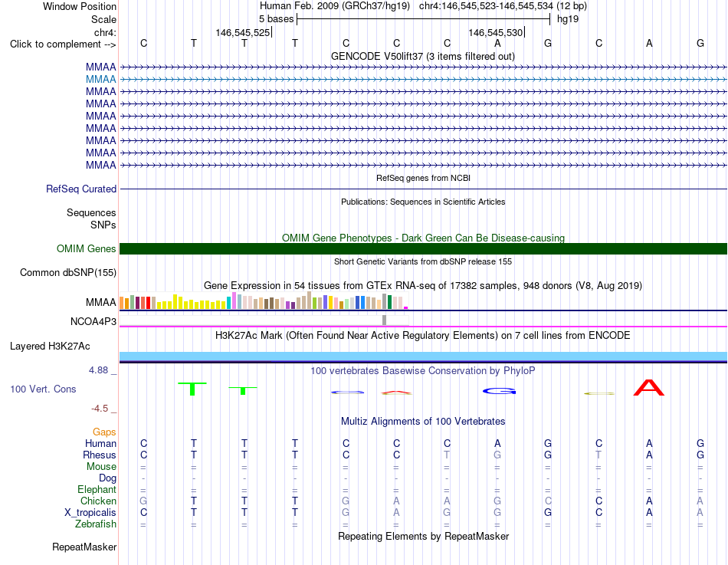Select the Rhesus alignment row label
The width and height of the screenshot is (728, 565).
pyautogui.click(x=100, y=455)
